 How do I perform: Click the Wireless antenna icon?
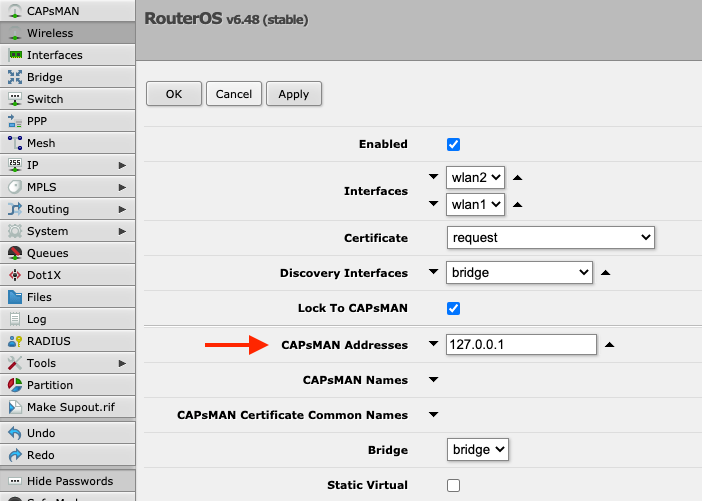click(15, 33)
